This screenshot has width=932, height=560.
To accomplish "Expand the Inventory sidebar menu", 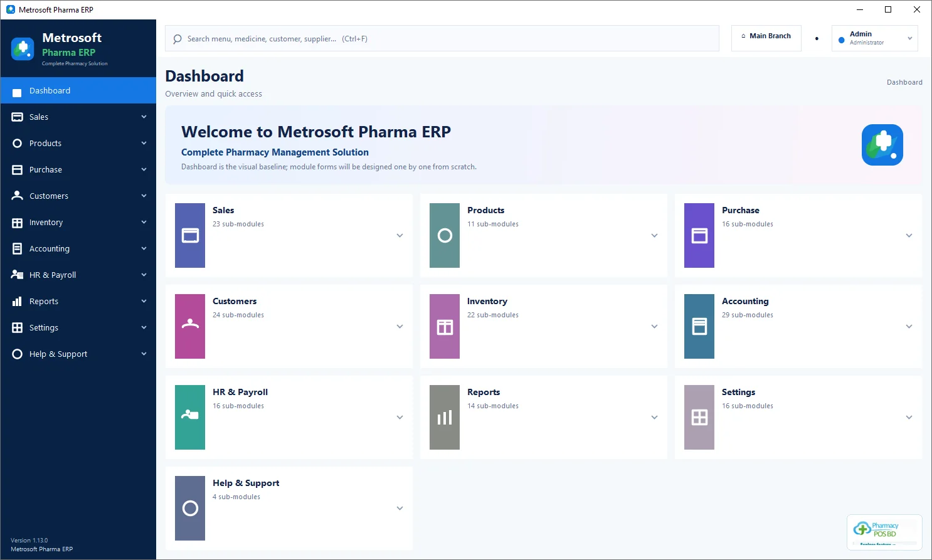I will (x=78, y=222).
